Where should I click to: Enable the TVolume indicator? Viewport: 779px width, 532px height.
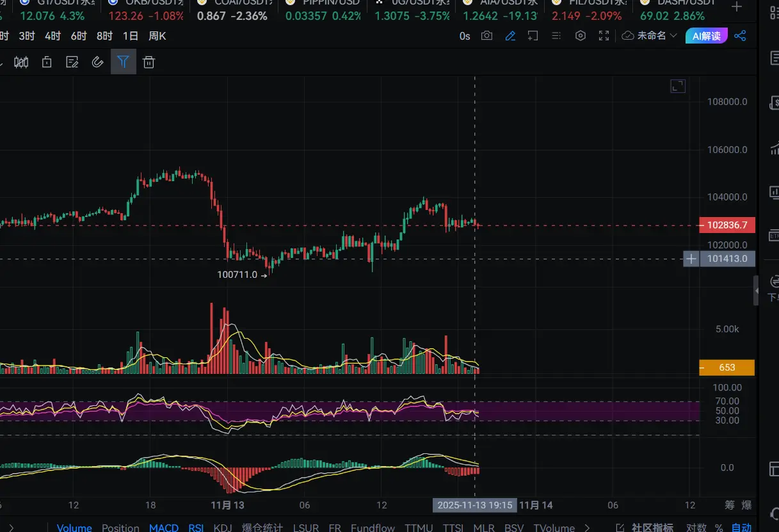[x=554, y=528]
